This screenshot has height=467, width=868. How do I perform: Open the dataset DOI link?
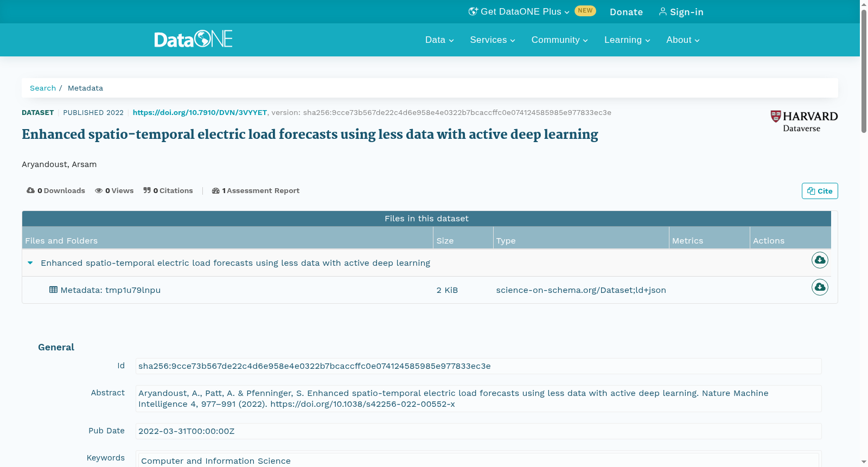point(200,112)
